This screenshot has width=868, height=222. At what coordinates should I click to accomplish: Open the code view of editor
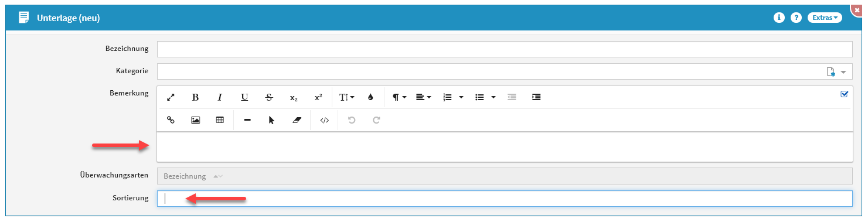point(325,120)
